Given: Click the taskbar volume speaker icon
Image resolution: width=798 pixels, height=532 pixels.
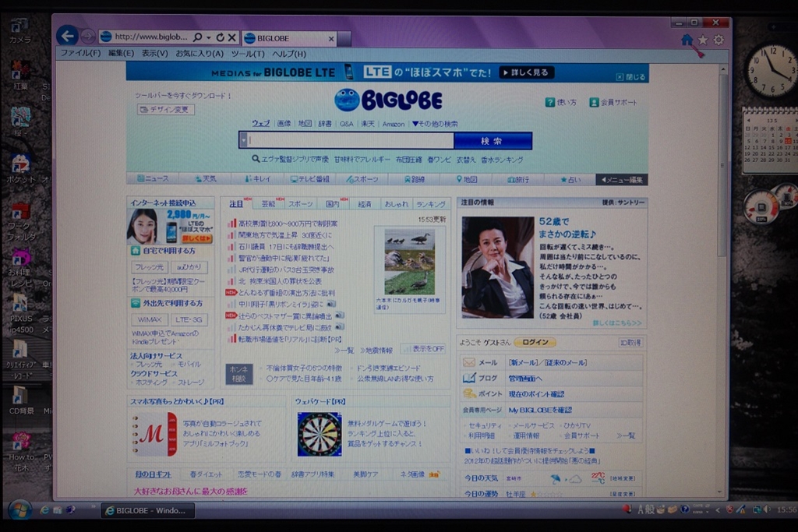Looking at the screenshot, I should (766, 509).
